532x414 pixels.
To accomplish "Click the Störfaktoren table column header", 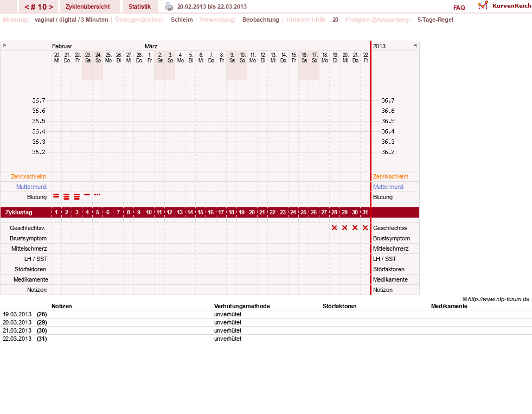I will [339, 306].
